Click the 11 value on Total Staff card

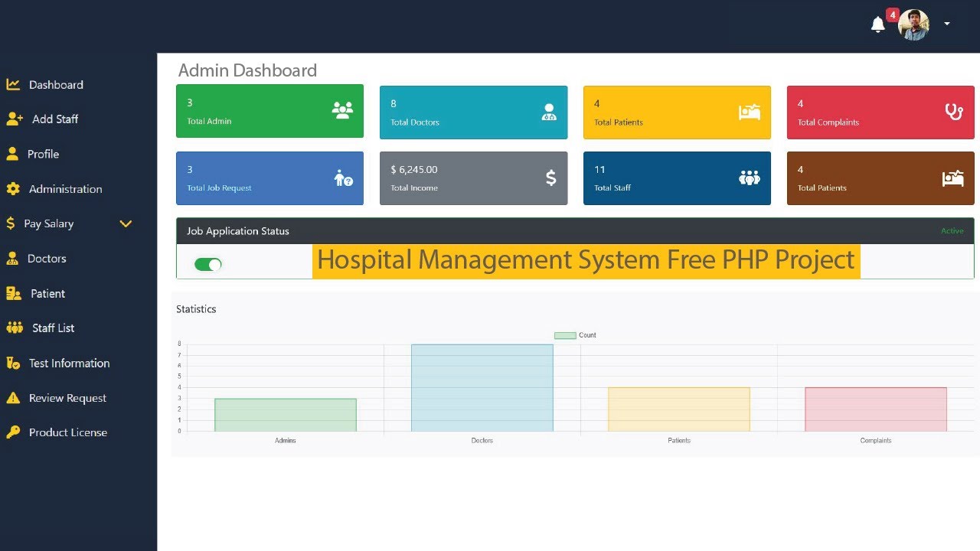coord(599,170)
